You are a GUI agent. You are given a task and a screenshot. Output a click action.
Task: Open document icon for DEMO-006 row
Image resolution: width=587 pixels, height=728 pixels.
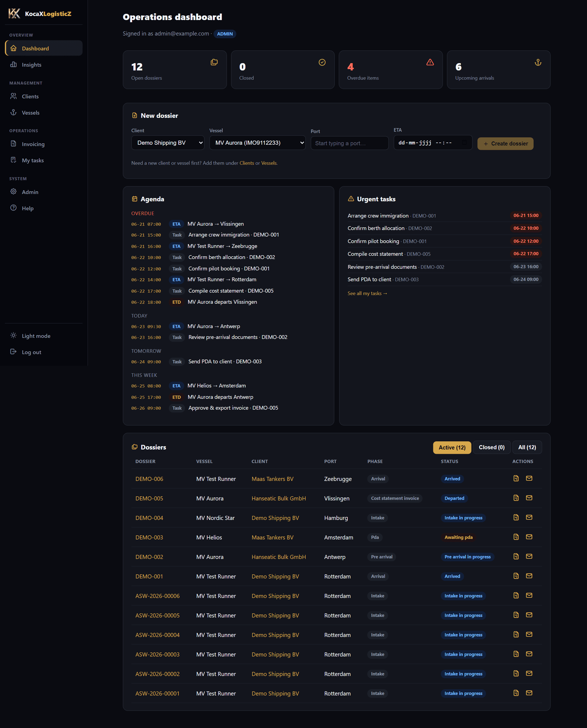(x=516, y=478)
